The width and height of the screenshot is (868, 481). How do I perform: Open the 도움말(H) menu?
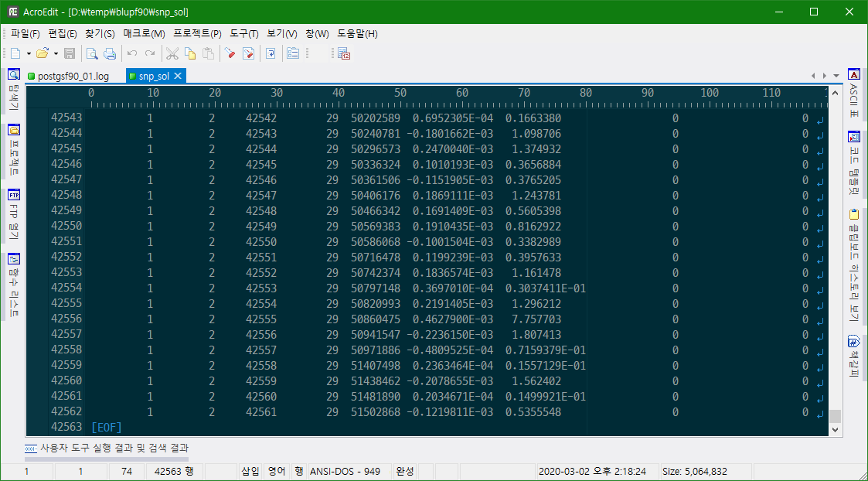[x=357, y=34]
